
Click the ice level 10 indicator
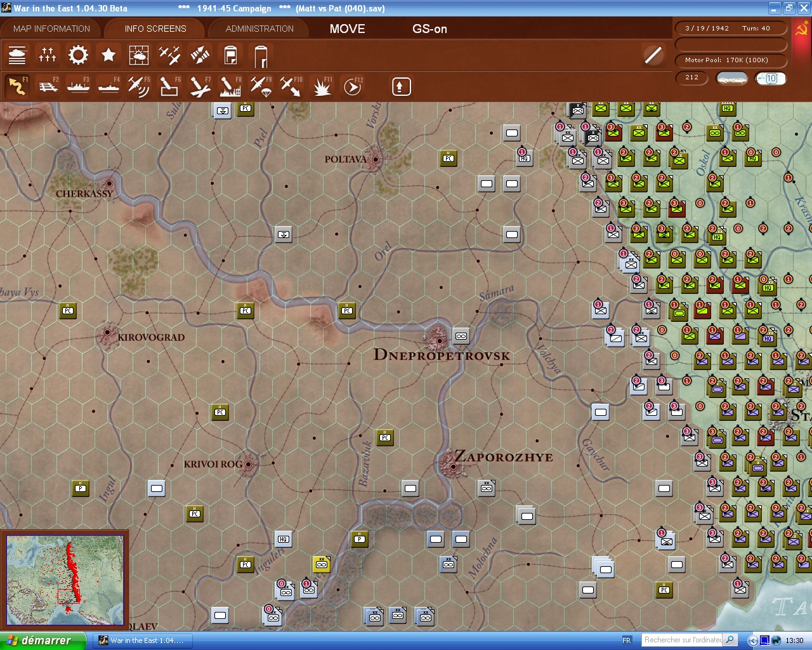point(771,78)
